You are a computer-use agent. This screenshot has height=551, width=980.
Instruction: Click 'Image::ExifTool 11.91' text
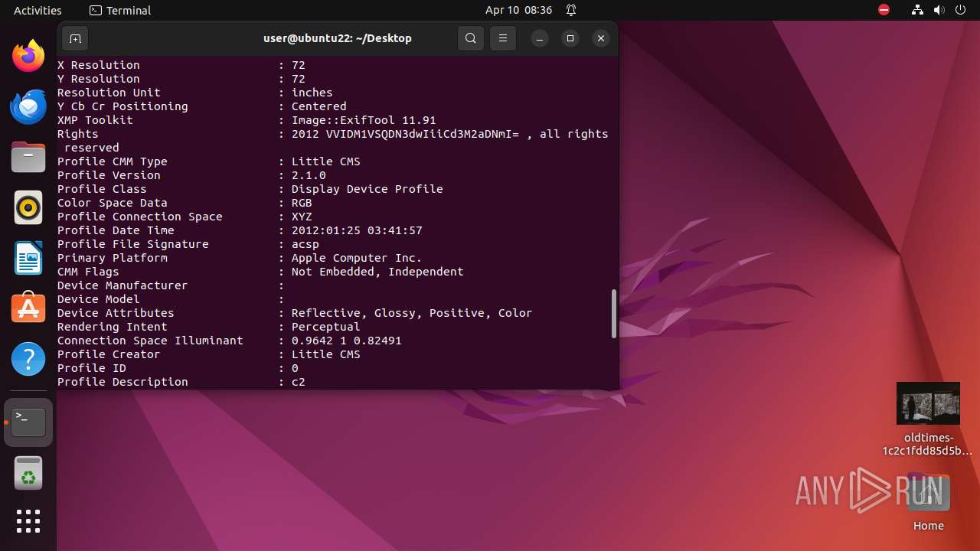pyautogui.click(x=364, y=120)
